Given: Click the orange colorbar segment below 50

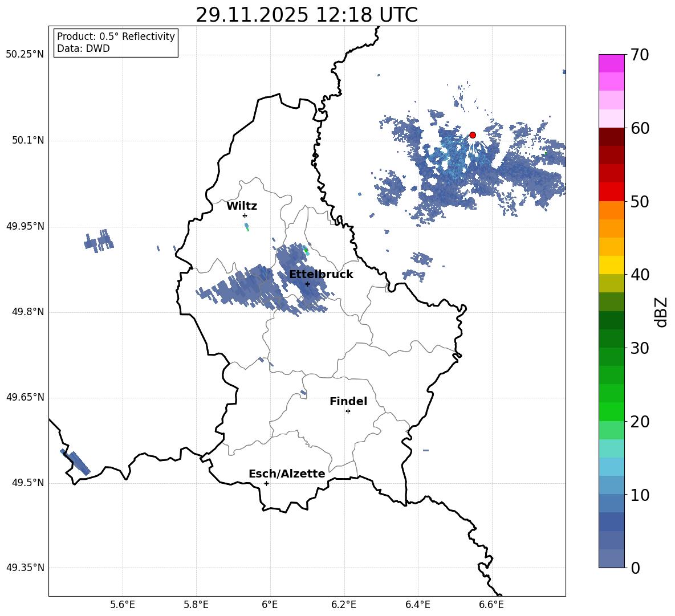Looking at the screenshot, I should [612, 210].
